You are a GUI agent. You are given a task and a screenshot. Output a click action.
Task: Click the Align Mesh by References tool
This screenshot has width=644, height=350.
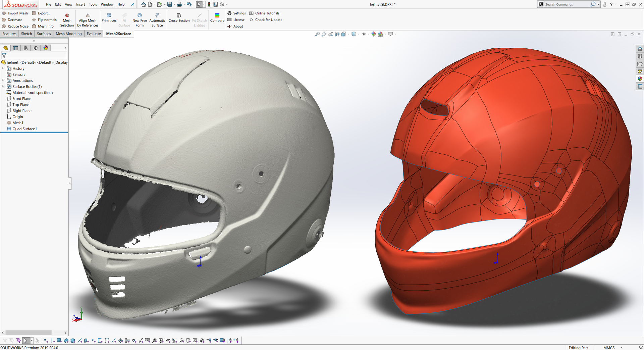[x=88, y=20]
